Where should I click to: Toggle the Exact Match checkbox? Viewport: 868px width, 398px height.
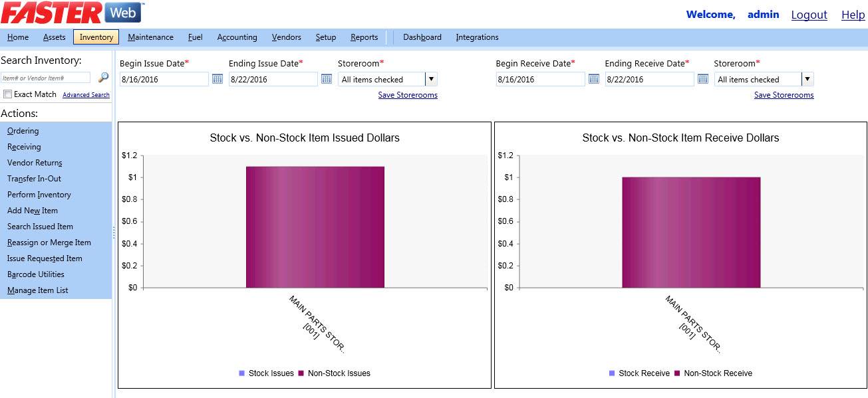click(8, 94)
